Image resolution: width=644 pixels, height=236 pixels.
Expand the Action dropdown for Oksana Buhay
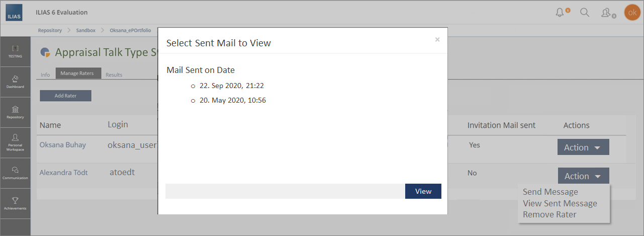(x=583, y=147)
